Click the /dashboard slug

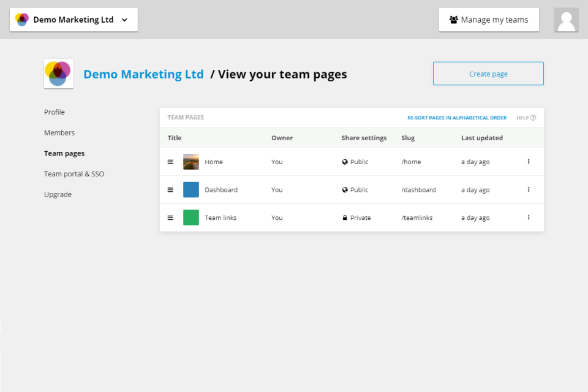(x=418, y=190)
